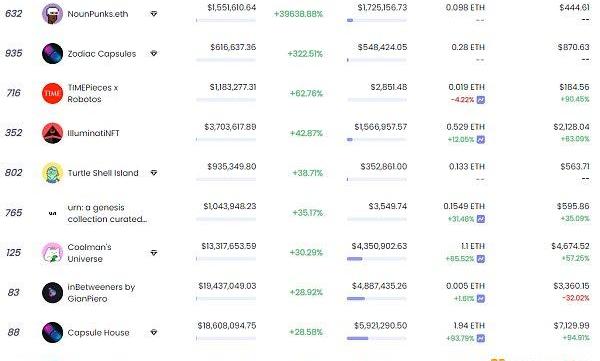Open the TIMEPieces x Robotos collection
Image resolution: width=600 pixels, height=361 pixels.
pos(93,93)
